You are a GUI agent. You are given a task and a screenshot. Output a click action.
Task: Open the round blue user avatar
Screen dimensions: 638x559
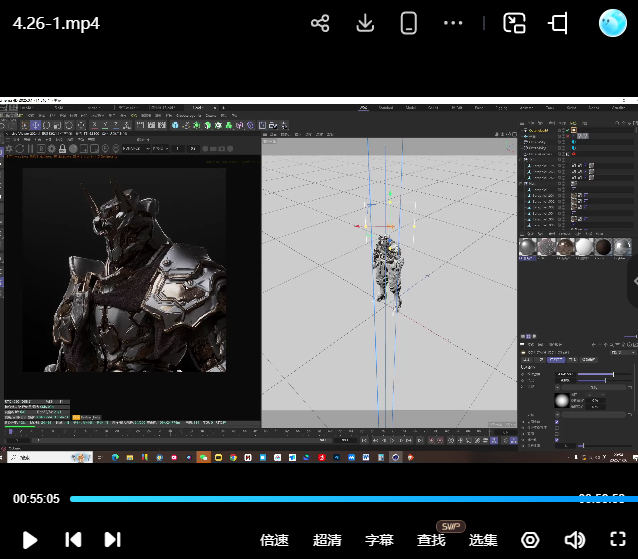point(612,23)
